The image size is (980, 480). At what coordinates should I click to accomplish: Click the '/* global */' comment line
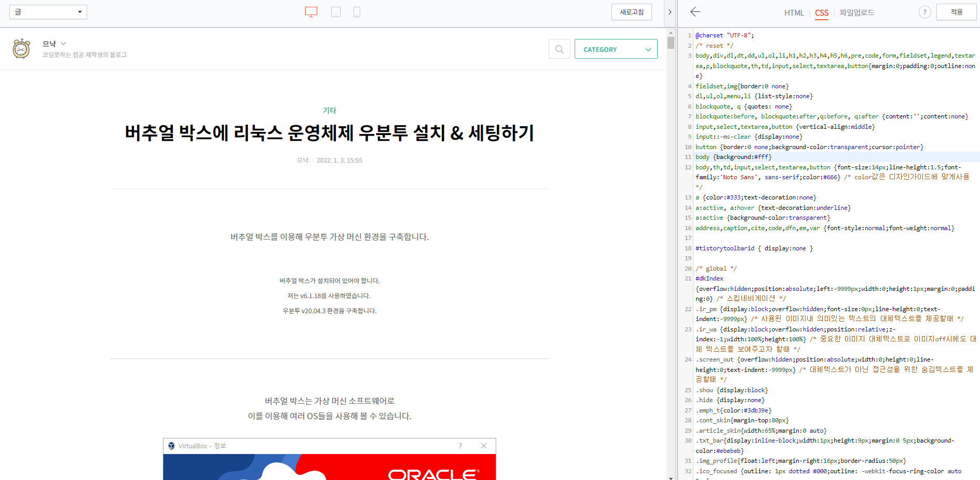[716, 269]
